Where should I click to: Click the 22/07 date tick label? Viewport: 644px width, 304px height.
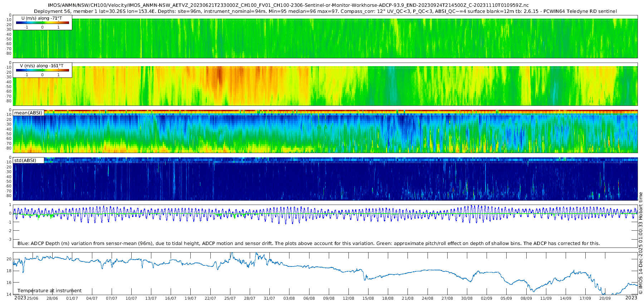click(210, 298)
